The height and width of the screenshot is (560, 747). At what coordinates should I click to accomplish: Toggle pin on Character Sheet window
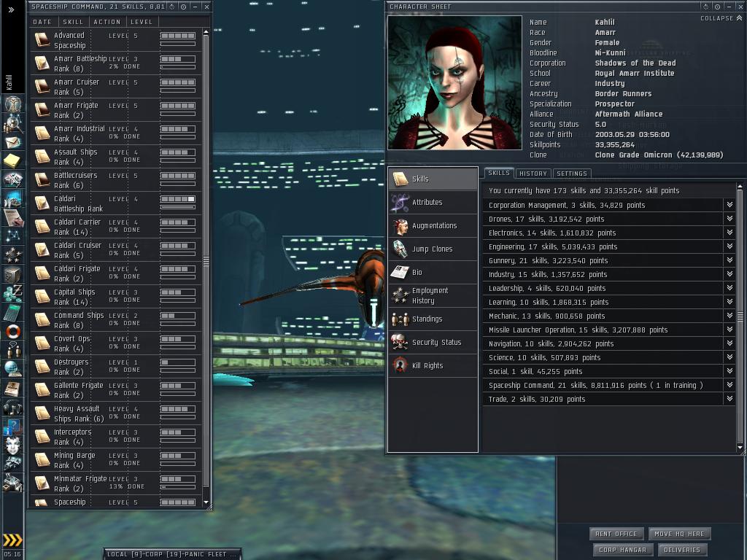[x=718, y=7]
